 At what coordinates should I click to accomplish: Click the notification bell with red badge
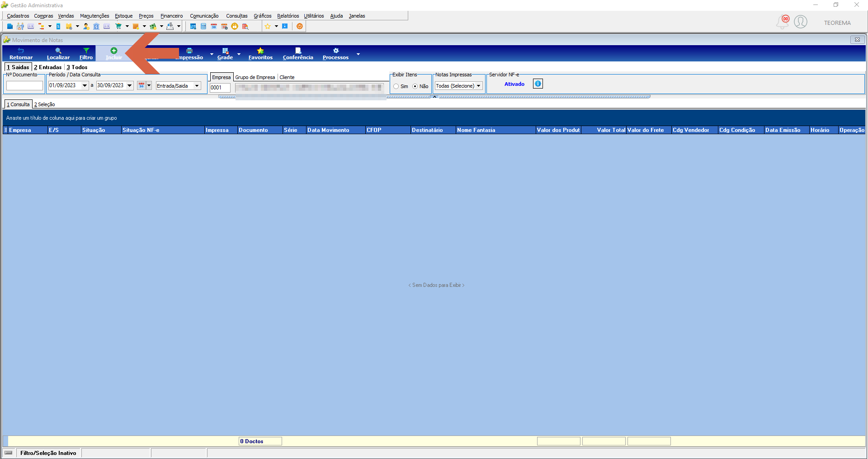[783, 22]
